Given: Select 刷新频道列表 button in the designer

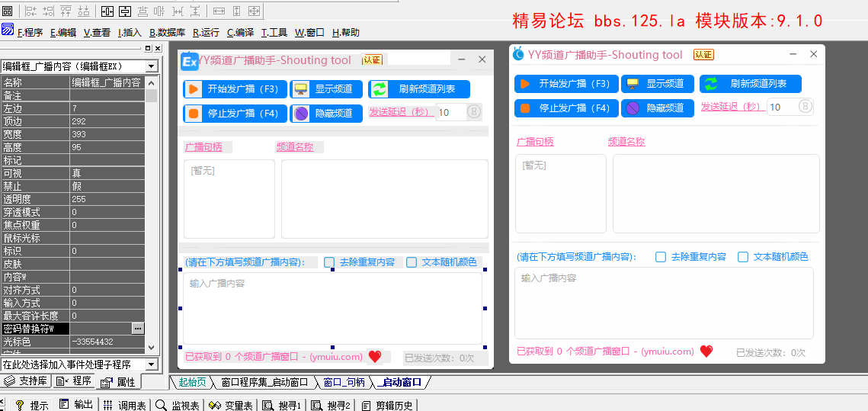Looking at the screenshot, I should point(419,89).
